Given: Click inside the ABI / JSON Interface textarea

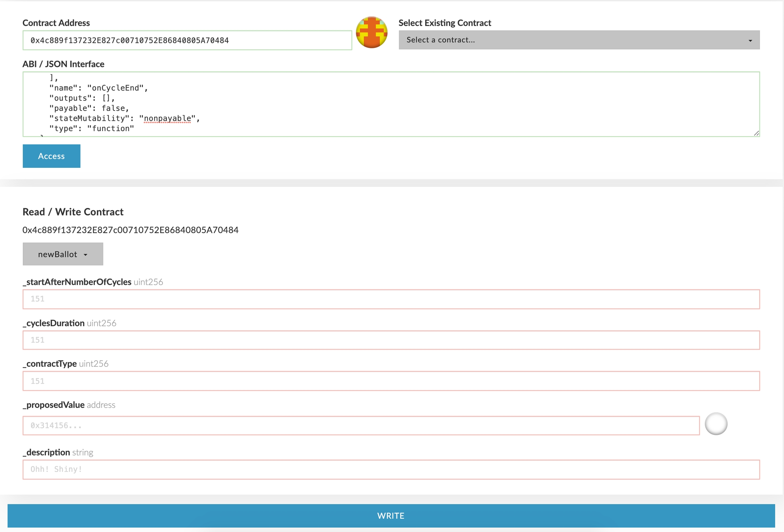Looking at the screenshot, I should (x=391, y=104).
